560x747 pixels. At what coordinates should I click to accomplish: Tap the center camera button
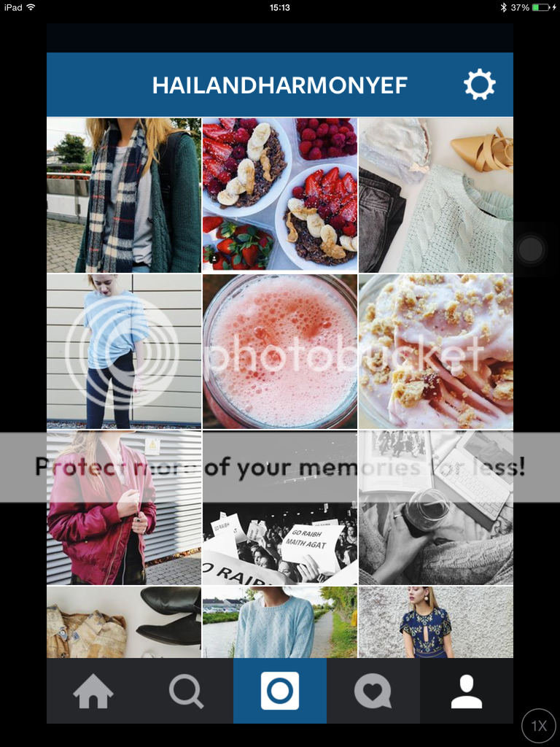(x=280, y=691)
